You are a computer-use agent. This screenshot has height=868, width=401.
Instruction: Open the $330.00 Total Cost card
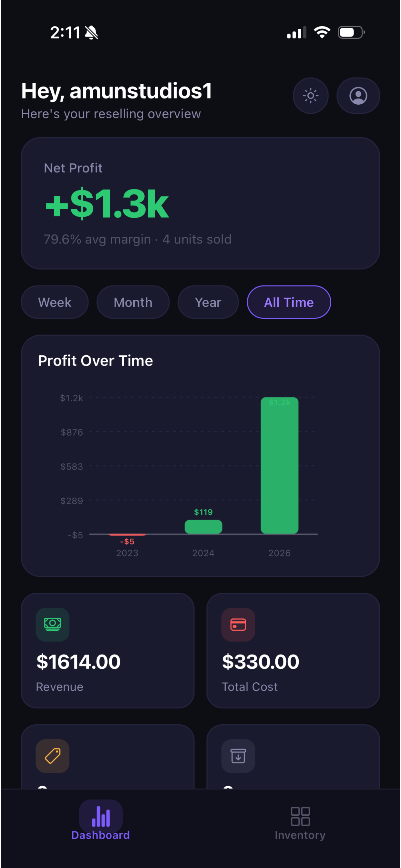(x=293, y=650)
